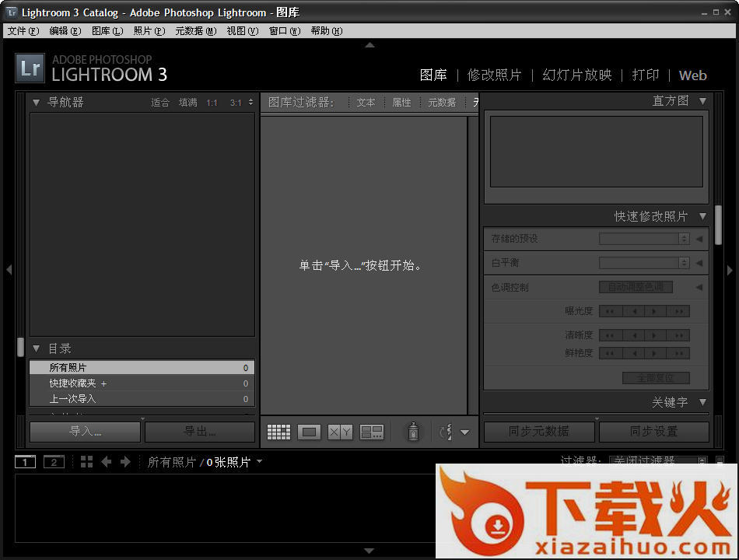
Task: Collapse the 目录 panel triangle
Action: pos(37,348)
